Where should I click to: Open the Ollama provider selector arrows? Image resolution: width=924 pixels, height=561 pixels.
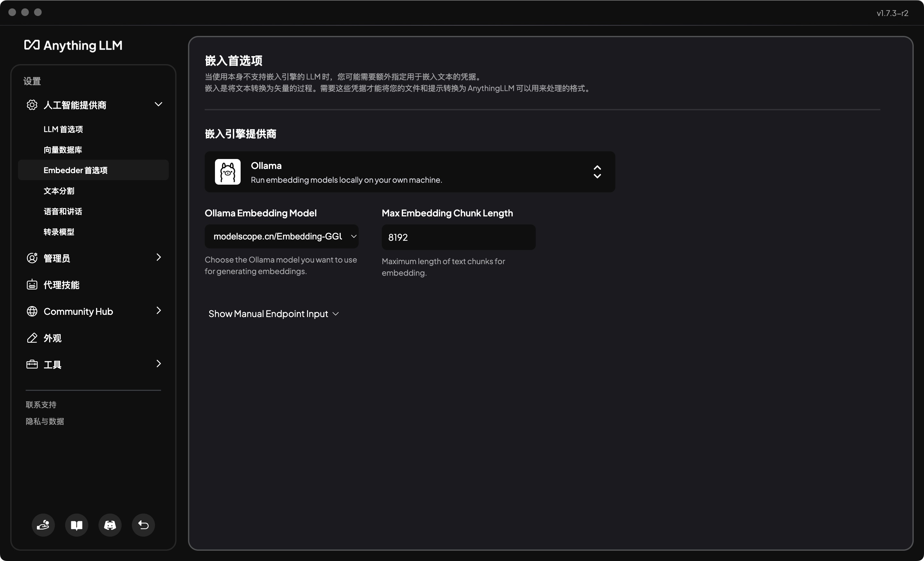pos(597,172)
